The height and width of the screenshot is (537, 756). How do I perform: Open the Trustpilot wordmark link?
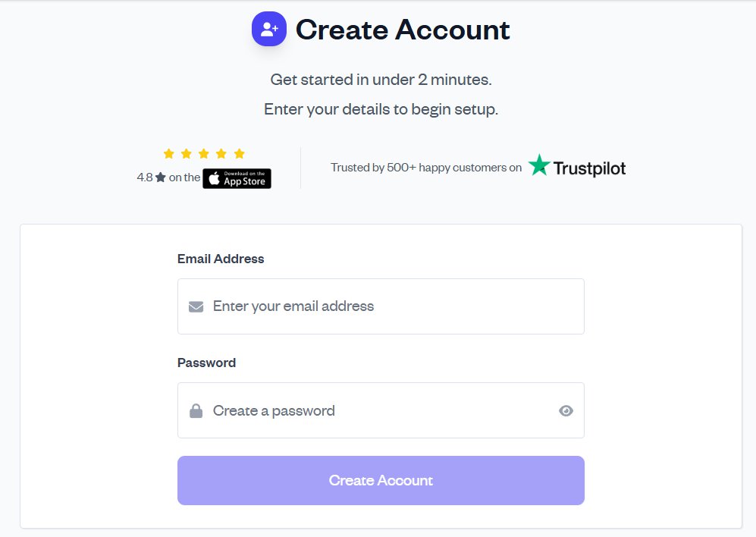(x=589, y=168)
